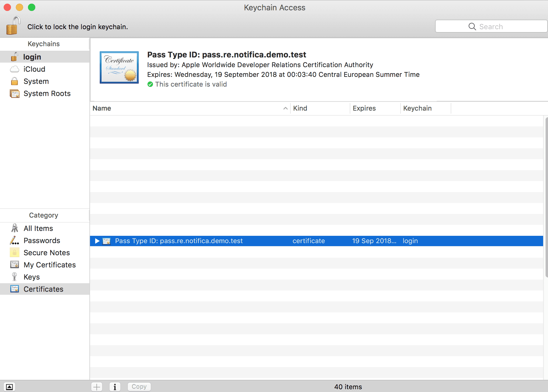Screen dimensions: 548x392
Task: Click the 'Click to lock the login keychain.' text
Action: point(78,27)
